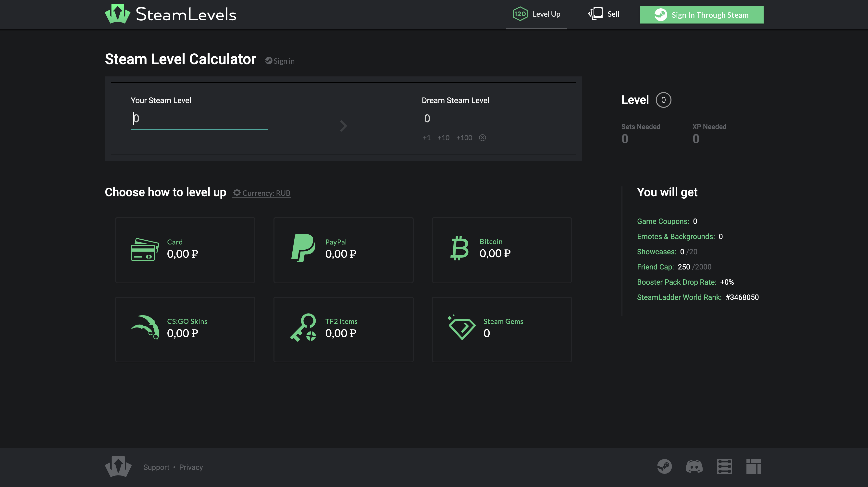Choose Bitcoin payment option
Screen dimensions: 868x487
(x=502, y=250)
